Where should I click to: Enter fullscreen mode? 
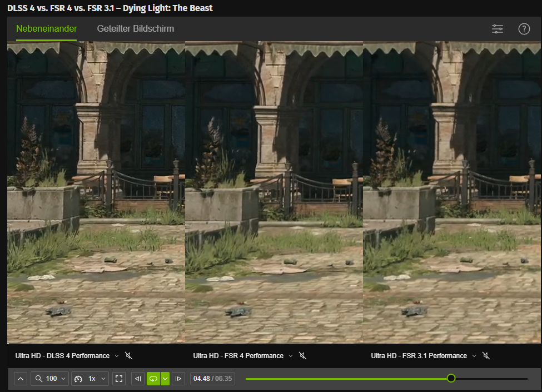pos(118,378)
